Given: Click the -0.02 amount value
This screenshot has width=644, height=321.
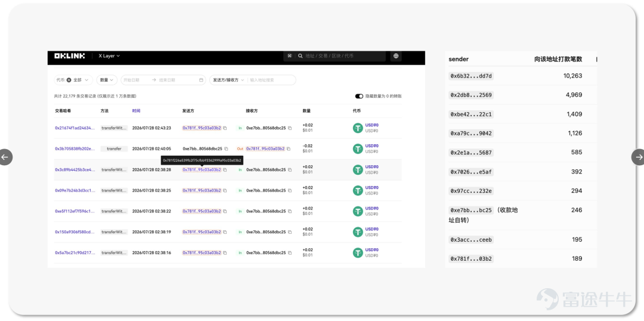Looking at the screenshot, I should click(x=307, y=146).
